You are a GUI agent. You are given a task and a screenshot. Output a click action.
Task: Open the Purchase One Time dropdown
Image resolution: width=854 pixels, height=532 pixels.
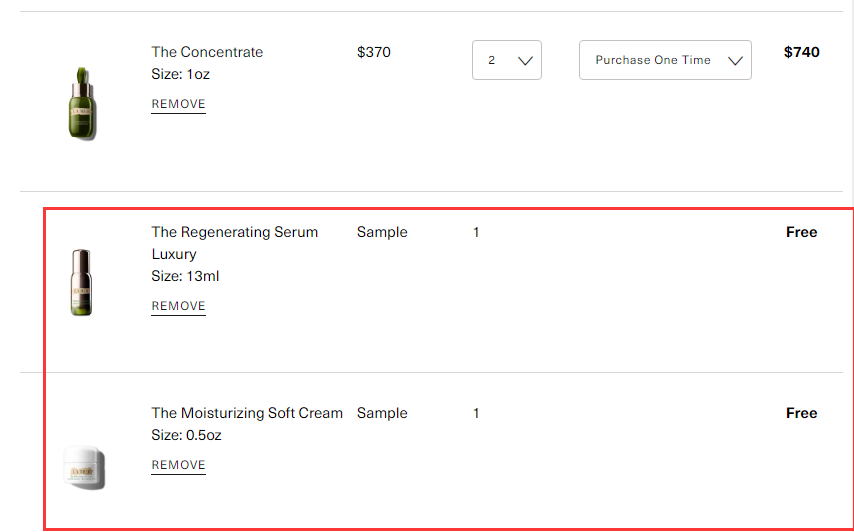[x=664, y=60]
